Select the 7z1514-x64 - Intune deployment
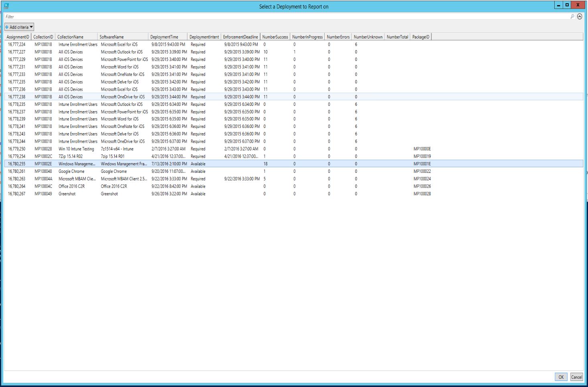588x387 pixels. [x=293, y=149]
